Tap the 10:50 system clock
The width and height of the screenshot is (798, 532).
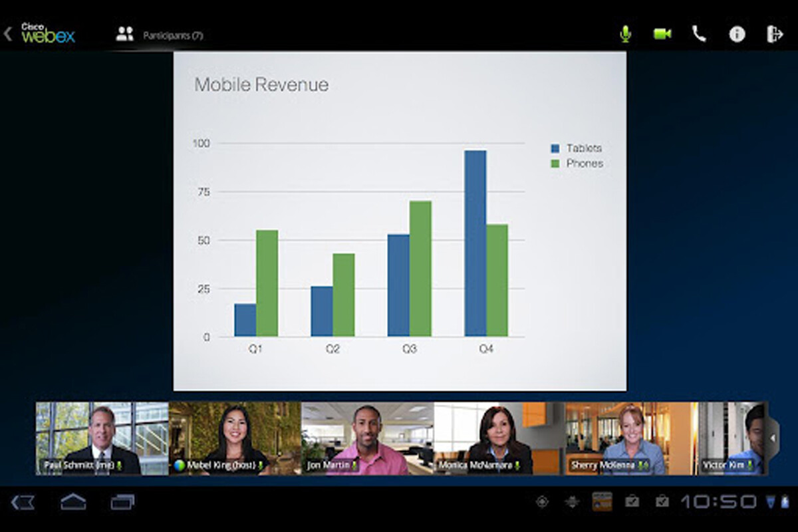[718, 501]
